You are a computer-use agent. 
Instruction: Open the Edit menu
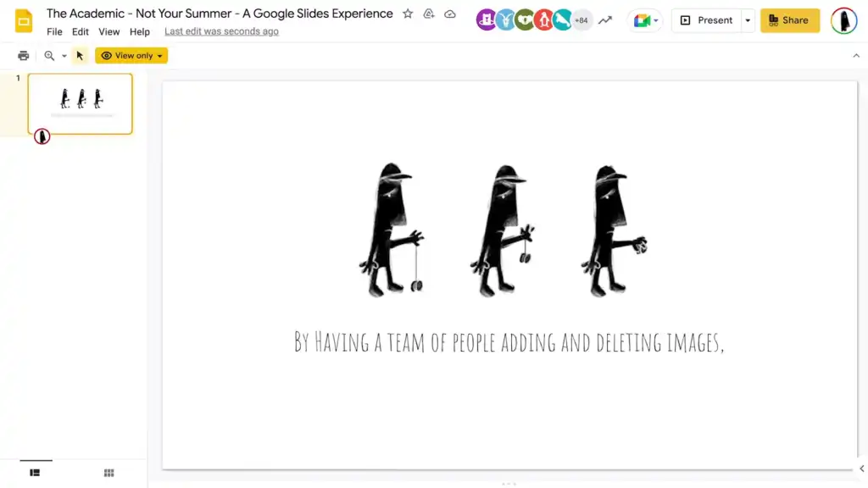click(81, 31)
